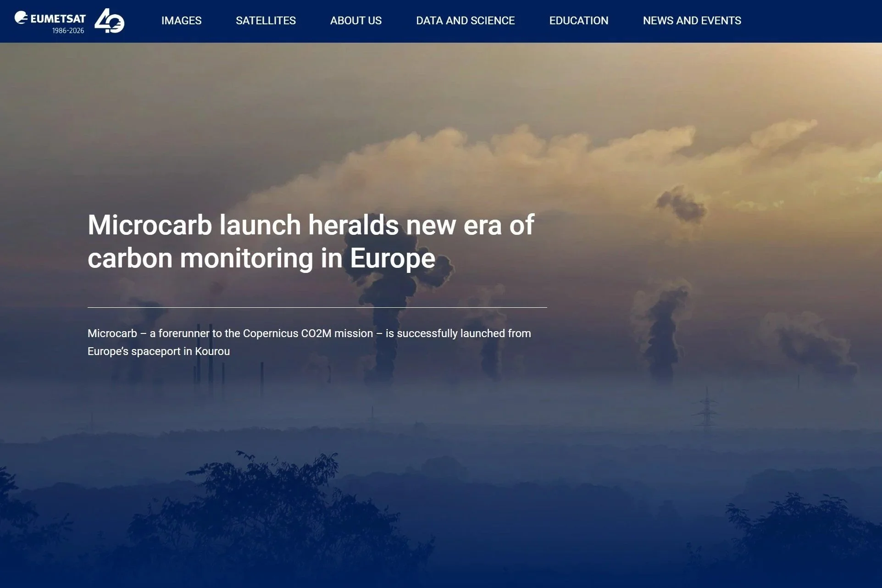Expand the DATA AND SCIENCE dropdown
Viewport: 882px width, 588px height.
pos(465,21)
